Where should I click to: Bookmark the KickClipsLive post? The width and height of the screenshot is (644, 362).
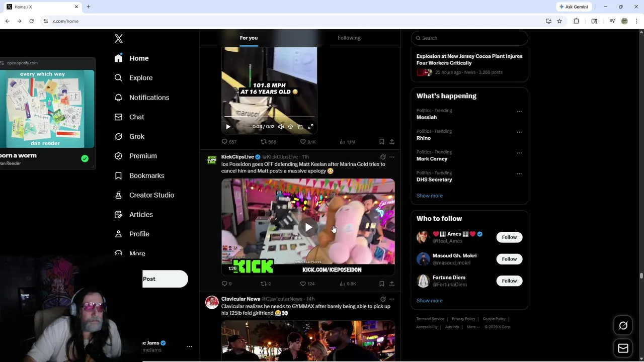(382, 284)
